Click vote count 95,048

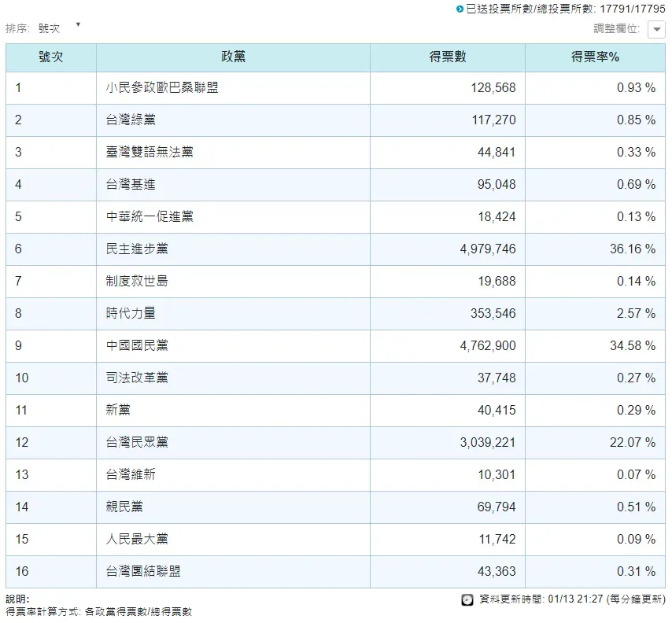click(497, 185)
